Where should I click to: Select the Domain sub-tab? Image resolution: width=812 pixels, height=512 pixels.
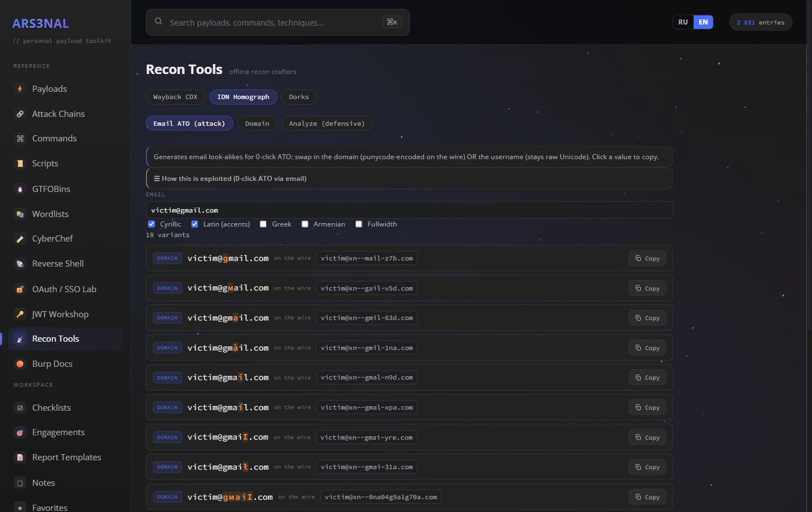(x=257, y=124)
